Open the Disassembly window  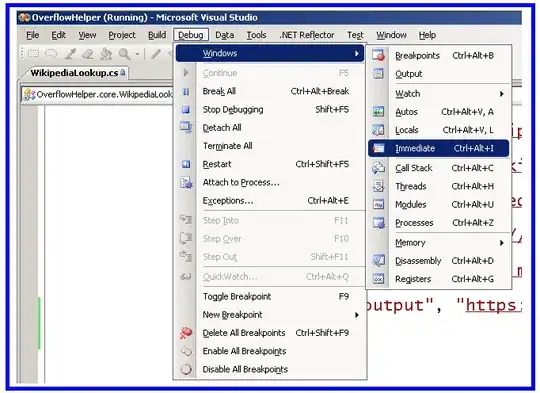pos(438,261)
